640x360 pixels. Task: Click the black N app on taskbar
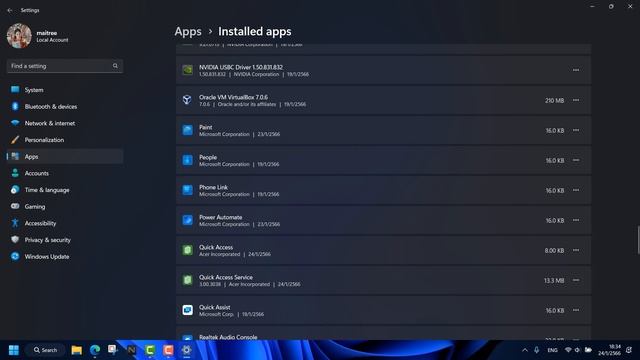coord(131,350)
